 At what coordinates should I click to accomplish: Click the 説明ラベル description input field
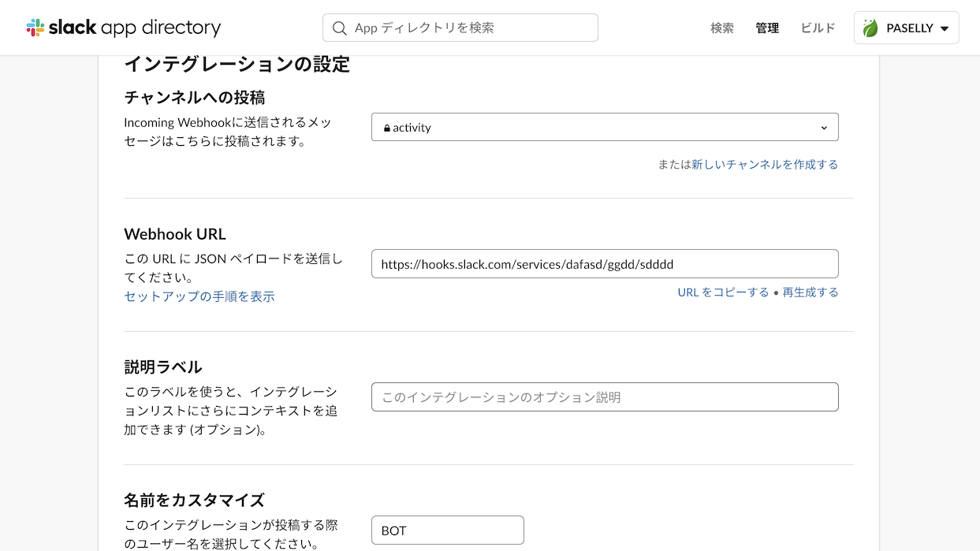605,397
